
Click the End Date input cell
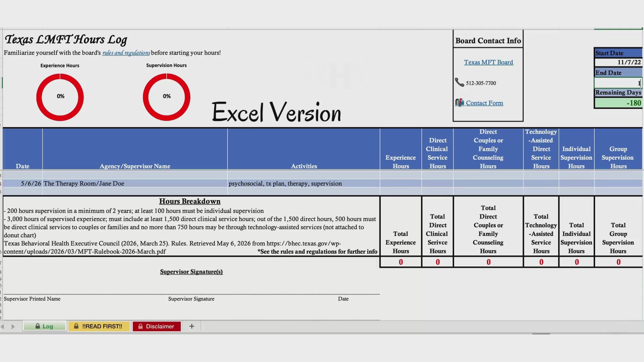618,83
